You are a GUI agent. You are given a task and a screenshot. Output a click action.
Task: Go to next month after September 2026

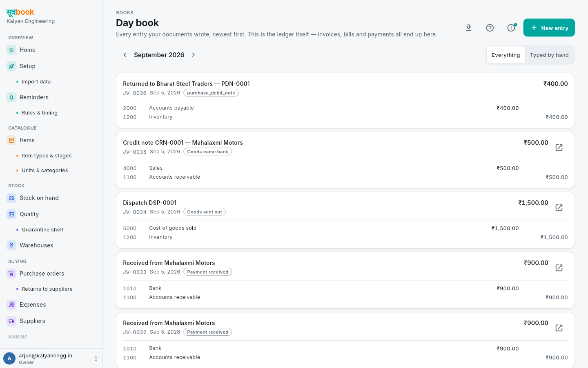point(194,55)
